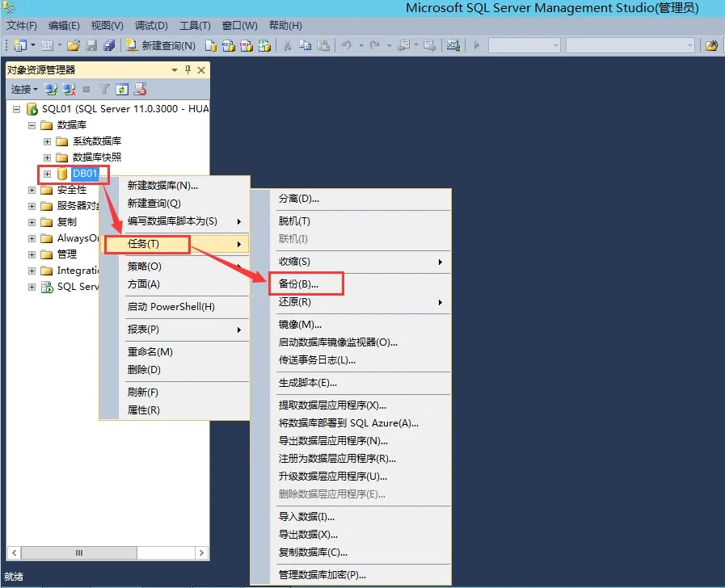Click the Delete script icon in Object Explorer
The height and width of the screenshot is (588, 725).
coord(140,89)
